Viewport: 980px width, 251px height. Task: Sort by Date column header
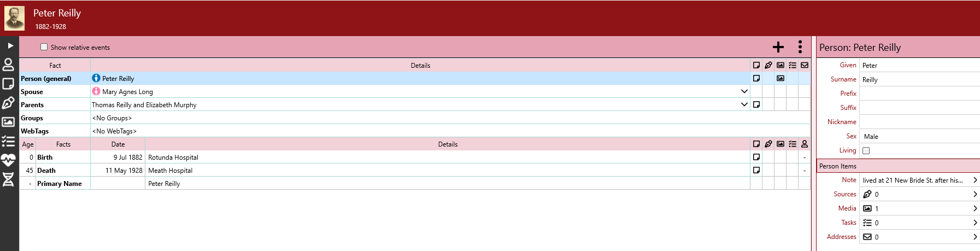coord(118,144)
